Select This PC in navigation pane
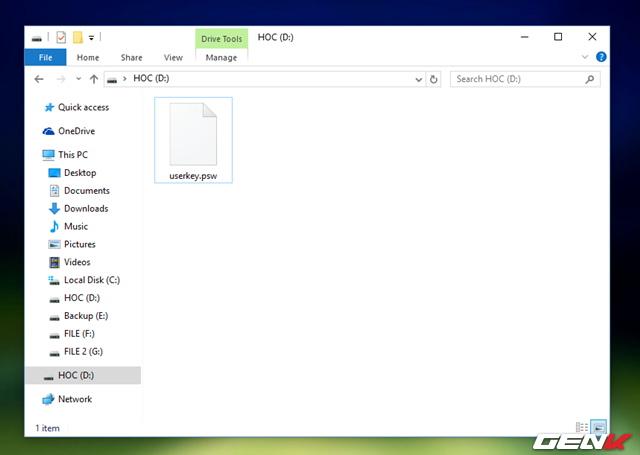 click(73, 155)
